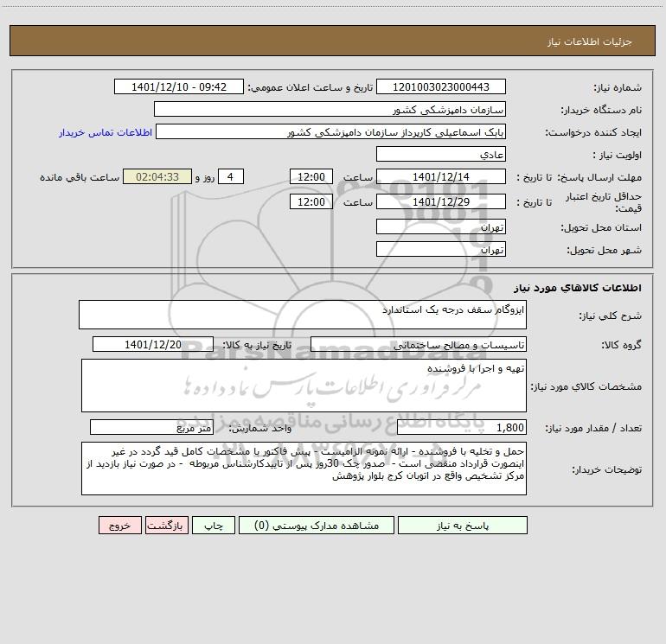Screen dimensions: 666x644
Task: Click the 'اولویت نیاز :' label
Action: pos(618,155)
